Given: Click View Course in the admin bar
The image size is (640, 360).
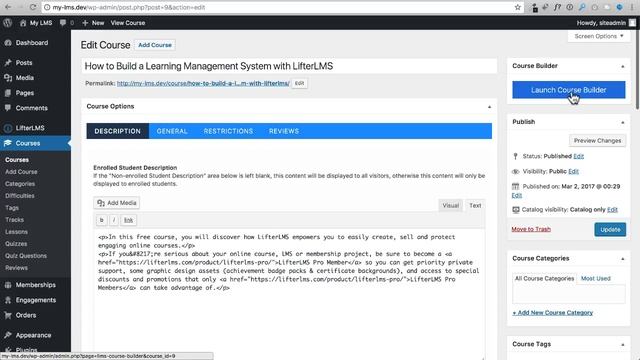Looking at the screenshot, I should pos(128,23).
